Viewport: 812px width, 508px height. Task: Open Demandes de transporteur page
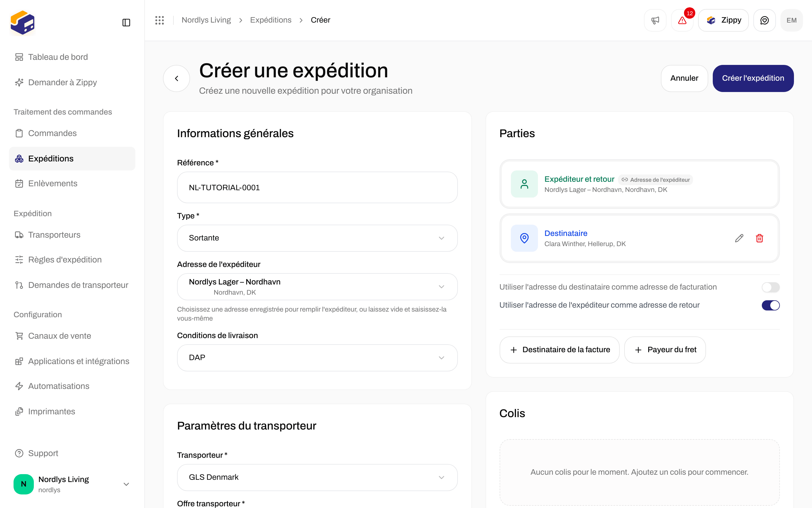pos(72,285)
